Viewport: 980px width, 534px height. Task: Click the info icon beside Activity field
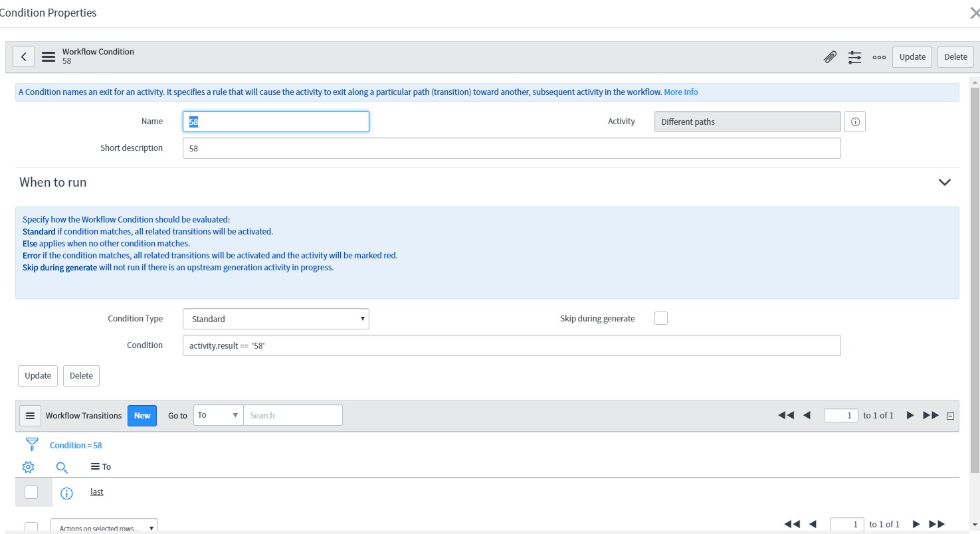855,122
